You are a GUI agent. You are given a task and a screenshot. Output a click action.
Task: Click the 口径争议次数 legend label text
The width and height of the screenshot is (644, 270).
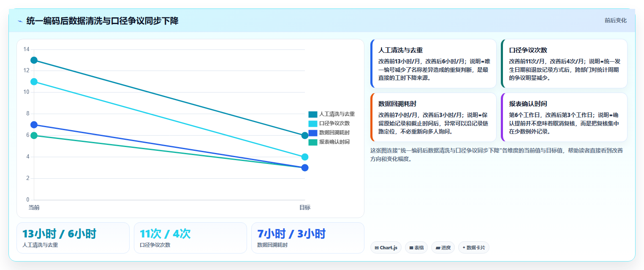coord(334,123)
